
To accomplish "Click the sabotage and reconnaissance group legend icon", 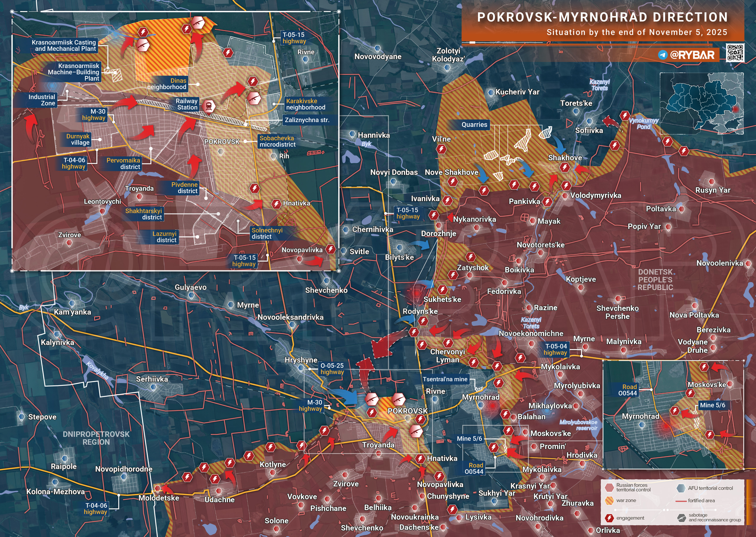I will (x=682, y=518).
